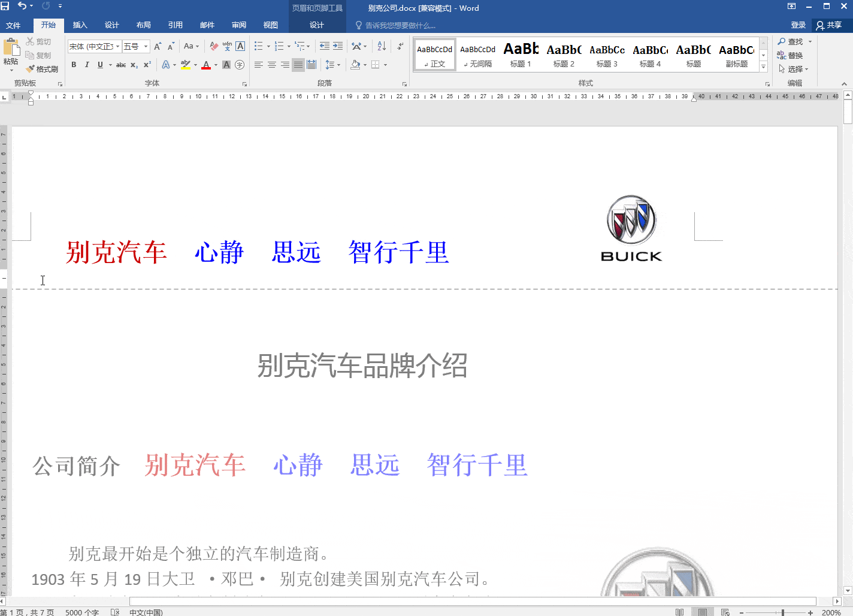The width and height of the screenshot is (853, 616).
Task: Click the Sort (排序) icon
Action: [x=381, y=46]
